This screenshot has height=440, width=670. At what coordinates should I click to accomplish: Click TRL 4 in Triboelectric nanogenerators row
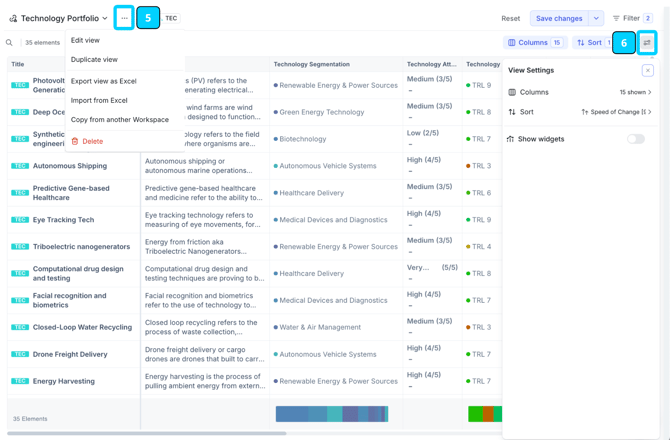pos(479,246)
